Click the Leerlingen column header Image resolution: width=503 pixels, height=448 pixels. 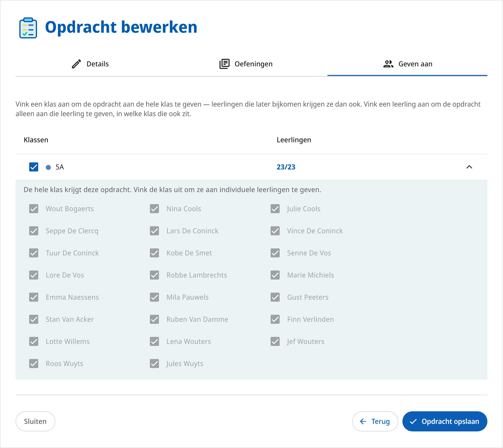coord(294,140)
